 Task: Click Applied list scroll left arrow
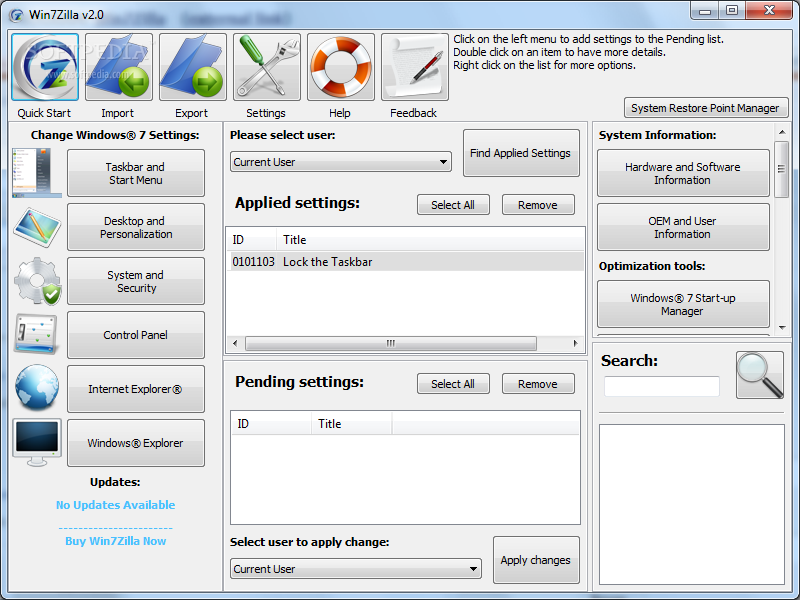pos(235,343)
